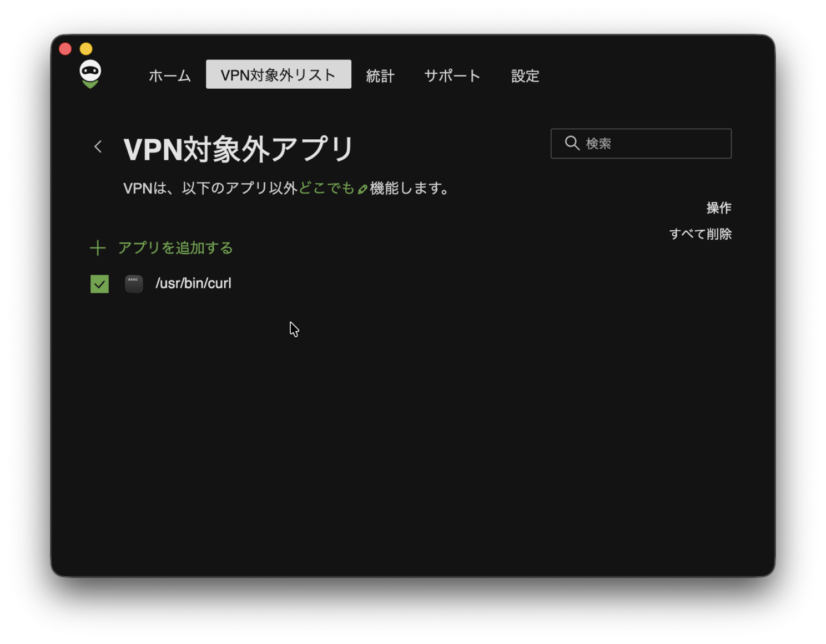Go to the 設定 tab
This screenshot has height=644, width=826.
click(525, 75)
